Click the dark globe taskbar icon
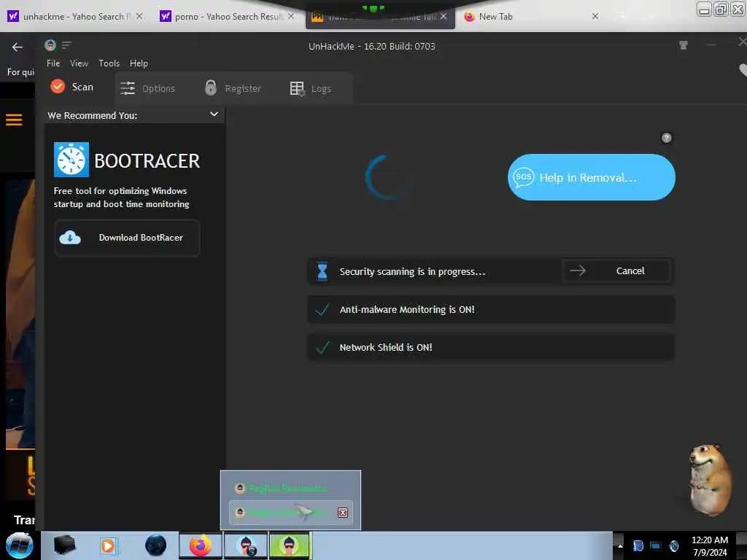This screenshot has width=747, height=560. [x=156, y=545]
